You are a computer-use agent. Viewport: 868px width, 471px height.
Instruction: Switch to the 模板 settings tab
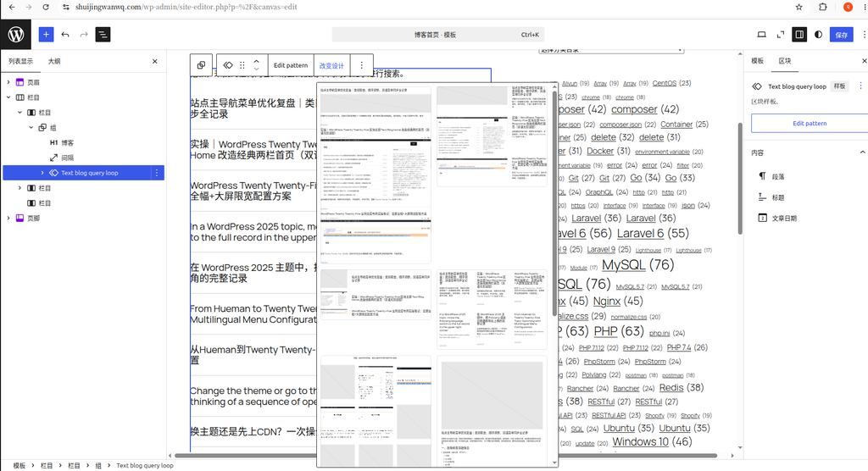pos(757,61)
